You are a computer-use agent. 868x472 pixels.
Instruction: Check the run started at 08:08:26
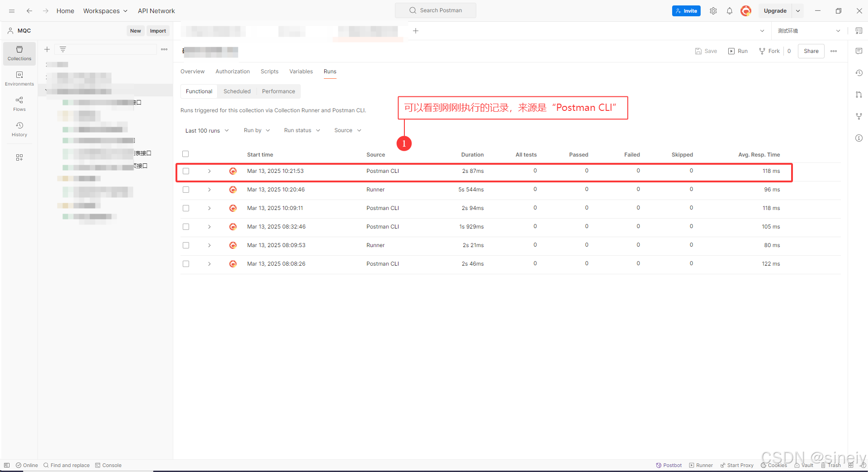(186, 264)
